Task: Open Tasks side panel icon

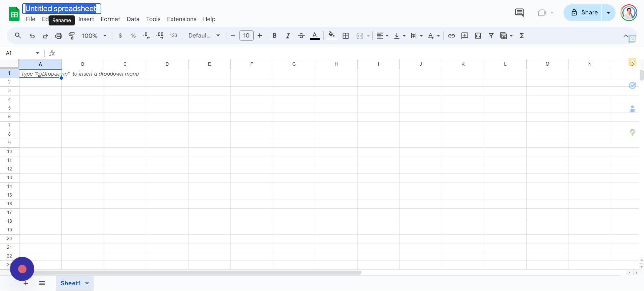Action: pyautogui.click(x=632, y=86)
